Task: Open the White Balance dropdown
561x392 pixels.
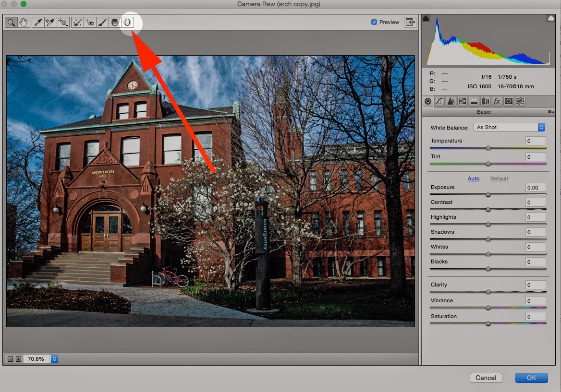Action: (x=509, y=127)
